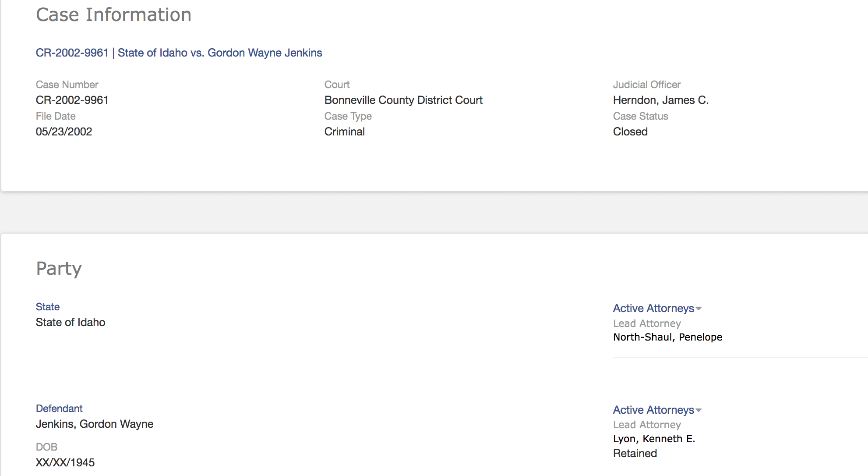868x476 pixels.
Task: Click the Case Information heading
Action: click(x=113, y=15)
